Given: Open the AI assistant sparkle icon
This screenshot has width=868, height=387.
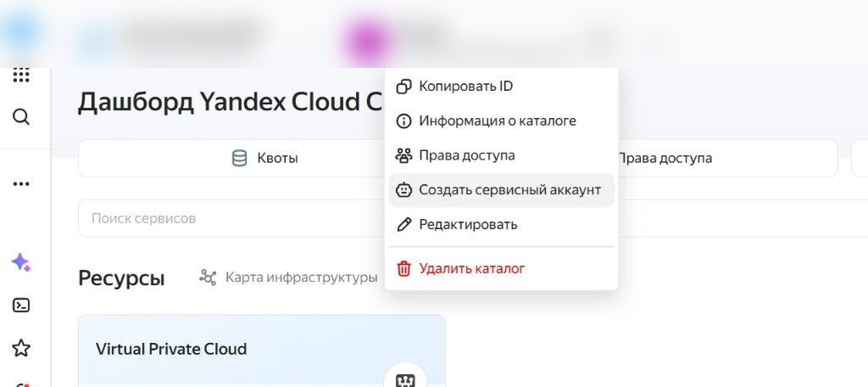Looking at the screenshot, I should click(x=21, y=262).
